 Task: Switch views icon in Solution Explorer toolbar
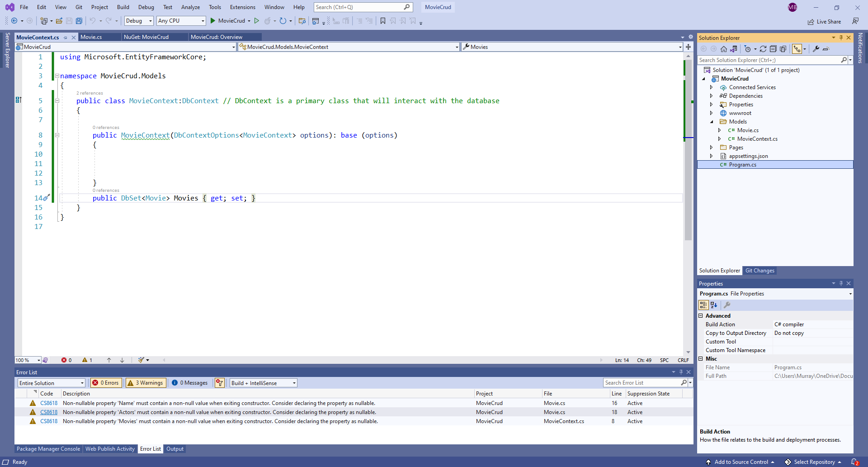pyautogui.click(x=734, y=49)
